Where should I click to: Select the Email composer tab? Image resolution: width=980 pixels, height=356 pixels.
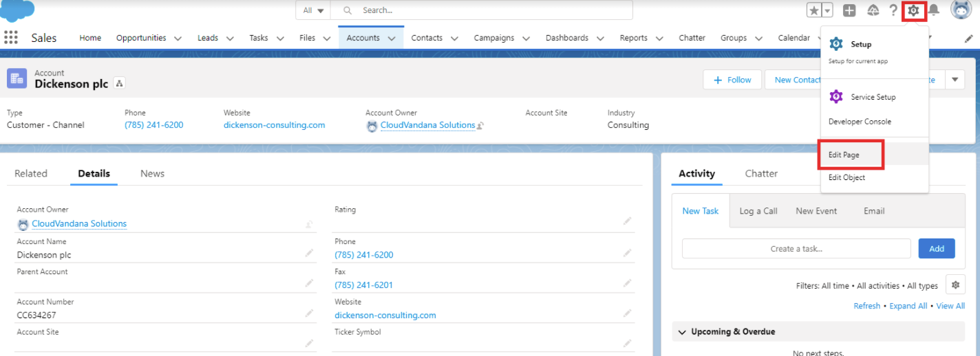click(x=874, y=211)
